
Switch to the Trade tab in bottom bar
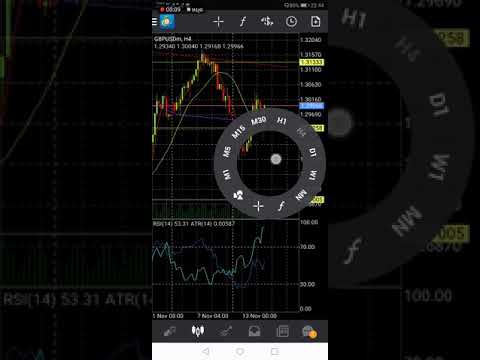click(x=226, y=331)
